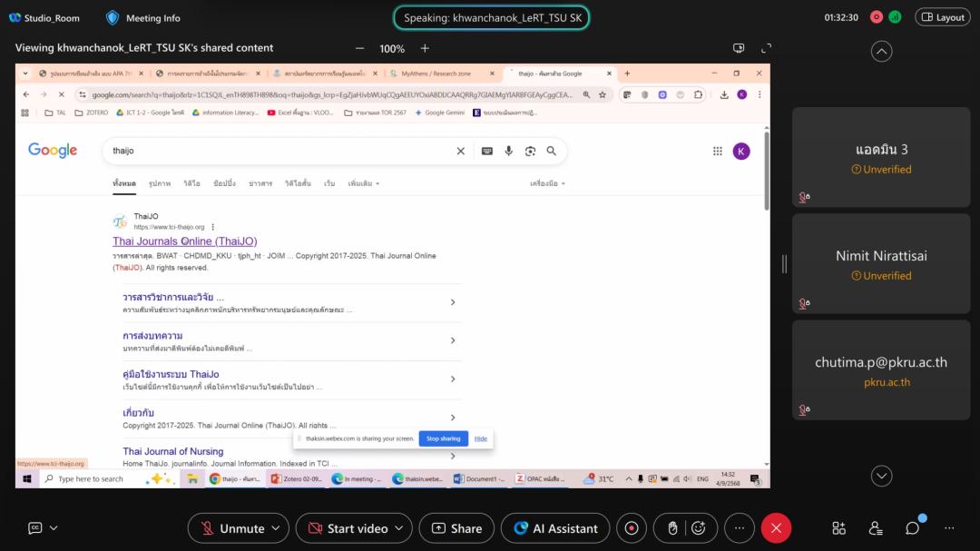Open the participants panel
The width and height of the screenshot is (980, 551).
(876, 528)
